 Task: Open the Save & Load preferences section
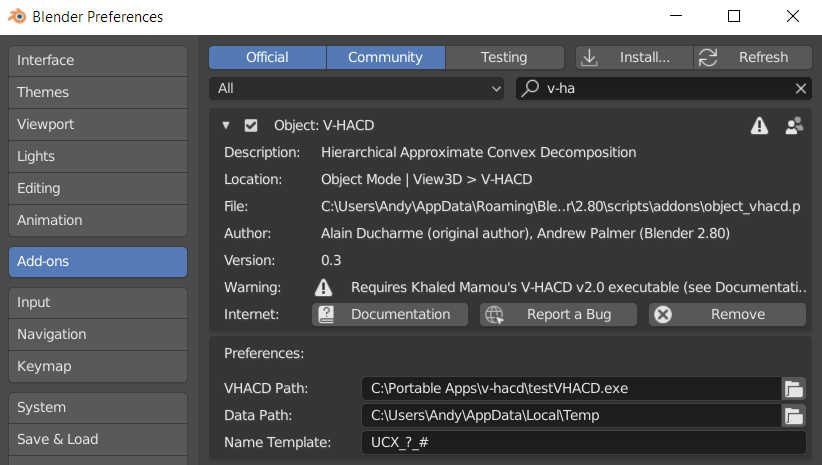[98, 439]
